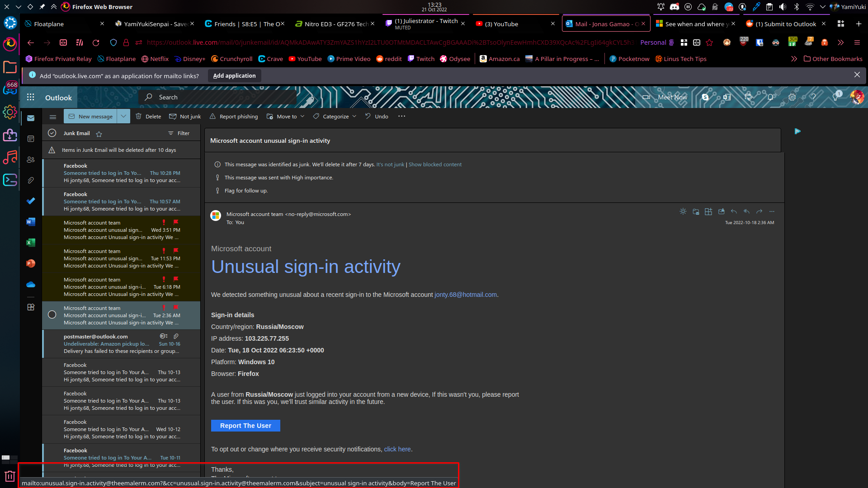868x488 pixels.
Task: Open Outlook notifications bell
Action: click(x=770, y=97)
